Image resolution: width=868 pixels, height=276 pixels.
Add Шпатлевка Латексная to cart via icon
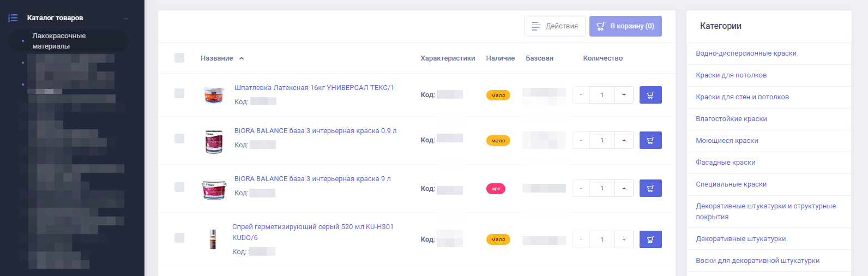click(650, 95)
